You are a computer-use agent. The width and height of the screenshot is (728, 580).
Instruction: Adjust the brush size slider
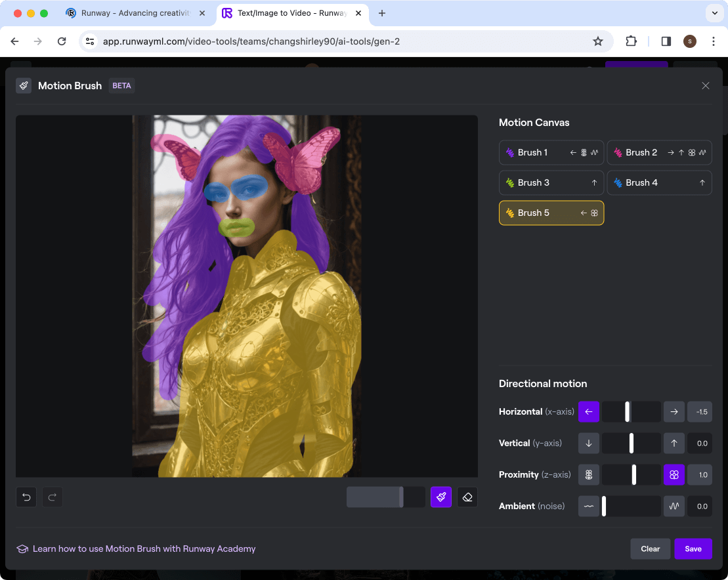pyautogui.click(x=401, y=497)
